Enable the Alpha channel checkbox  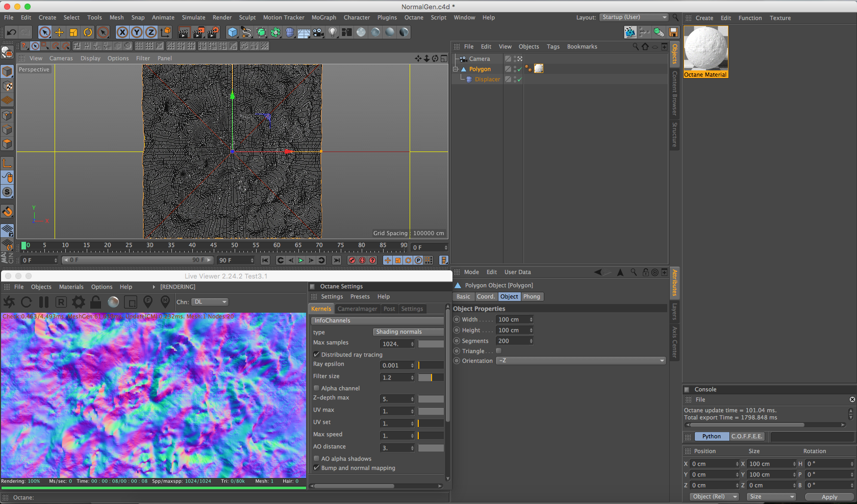tap(317, 388)
